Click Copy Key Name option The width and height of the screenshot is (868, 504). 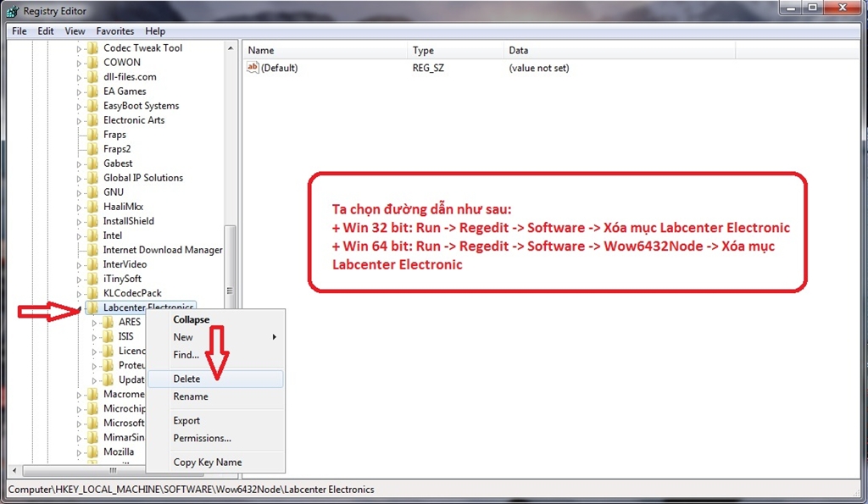207,462
